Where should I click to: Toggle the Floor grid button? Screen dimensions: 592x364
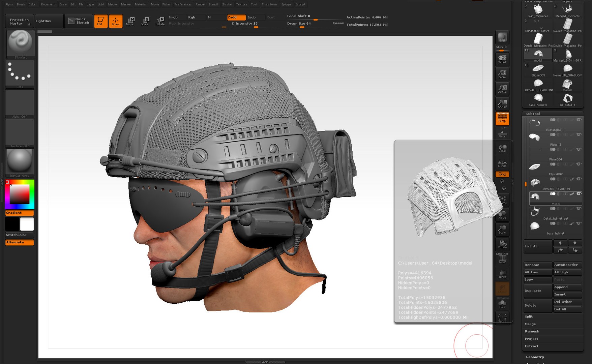click(502, 134)
